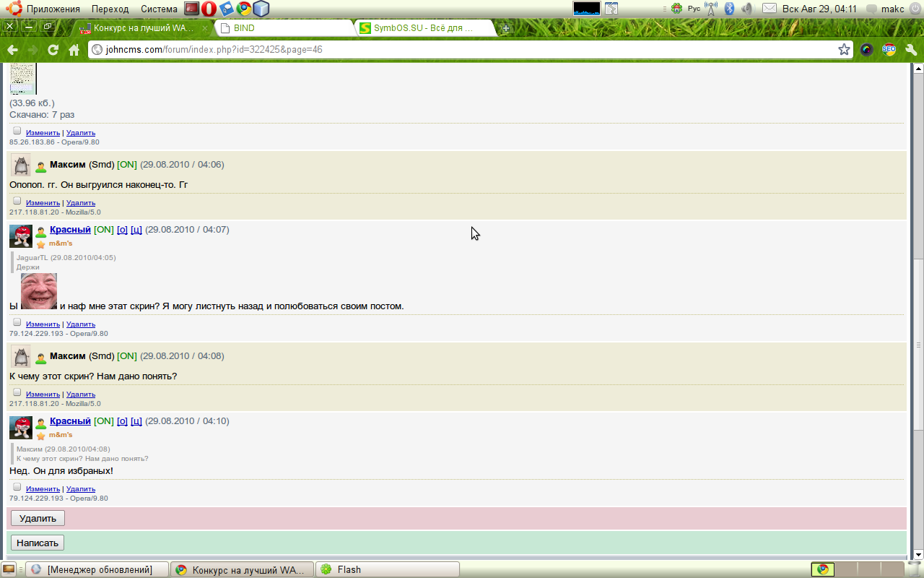The height and width of the screenshot is (578, 924).
Task: Switch to the BIND tab
Action: (284, 28)
